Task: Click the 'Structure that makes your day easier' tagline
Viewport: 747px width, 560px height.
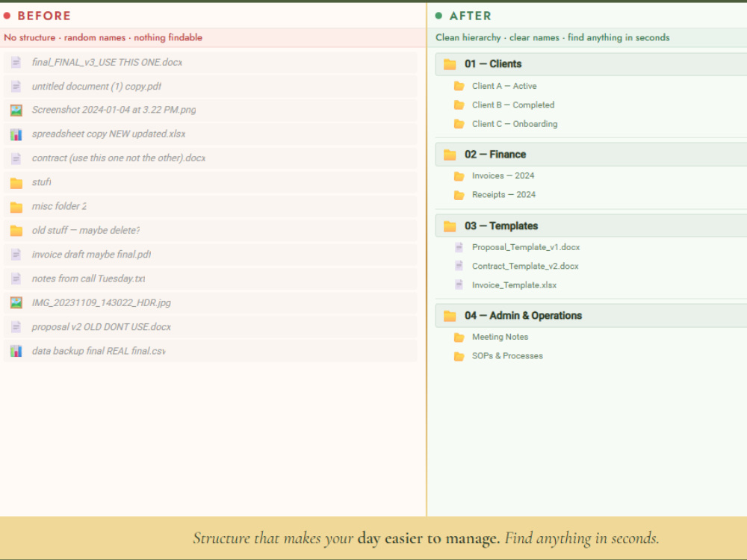Action: (x=426, y=538)
